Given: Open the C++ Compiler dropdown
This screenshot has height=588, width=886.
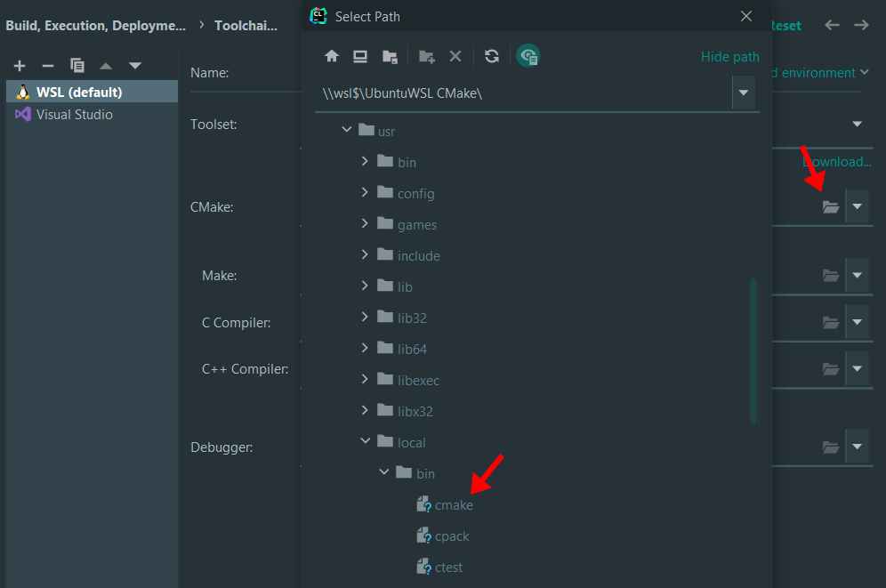Looking at the screenshot, I should pyautogui.click(x=858, y=368).
